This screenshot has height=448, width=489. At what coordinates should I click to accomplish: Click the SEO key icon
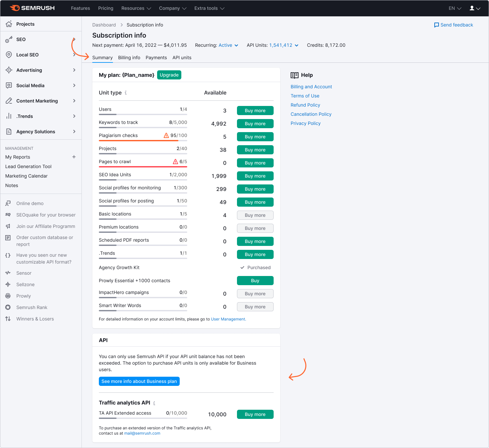pyautogui.click(x=9, y=40)
